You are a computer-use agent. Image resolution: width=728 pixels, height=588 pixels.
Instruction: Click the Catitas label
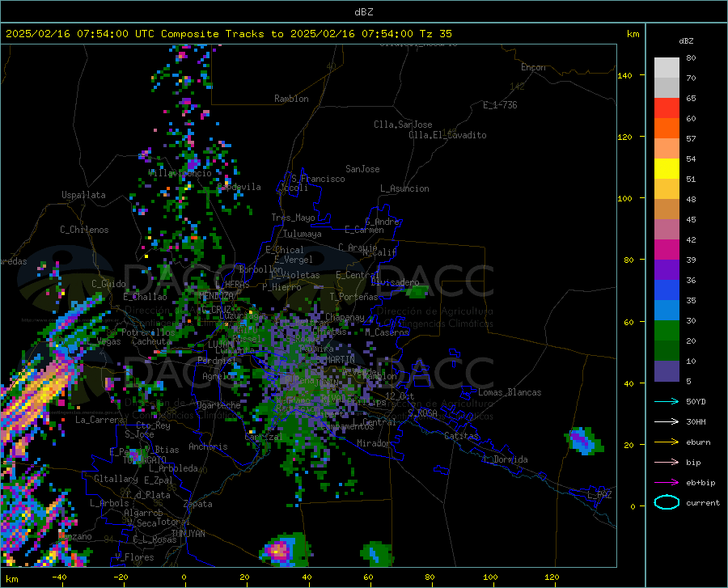tap(461, 436)
